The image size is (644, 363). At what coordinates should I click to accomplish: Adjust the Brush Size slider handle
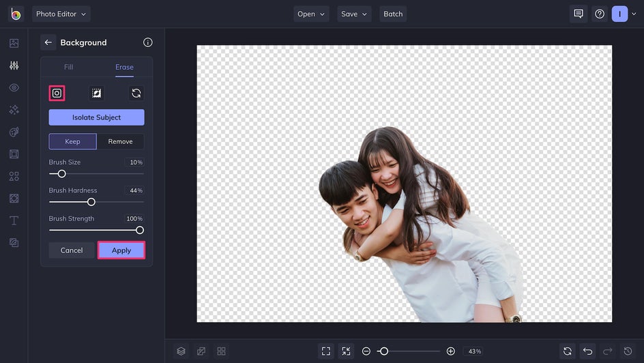pos(61,174)
